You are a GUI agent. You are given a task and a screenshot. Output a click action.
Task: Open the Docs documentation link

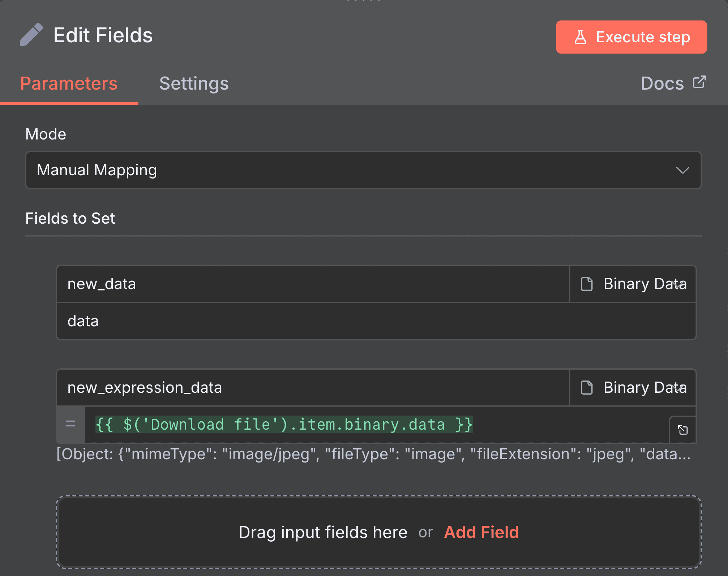click(x=663, y=83)
